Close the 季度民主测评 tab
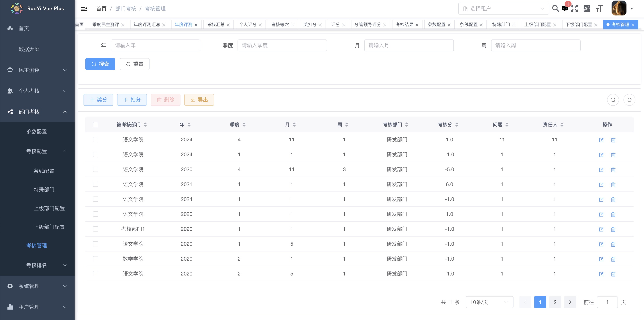 pos(123,25)
